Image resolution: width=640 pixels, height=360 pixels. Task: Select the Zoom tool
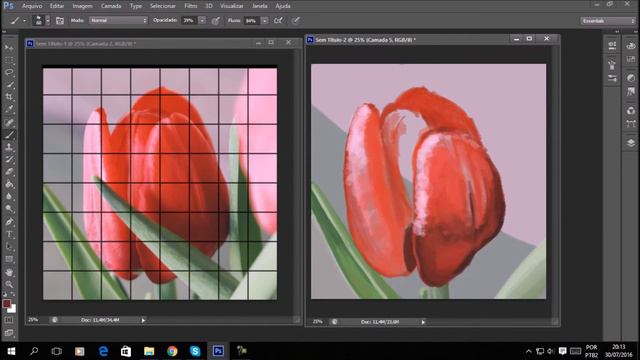pyautogui.click(x=9, y=284)
